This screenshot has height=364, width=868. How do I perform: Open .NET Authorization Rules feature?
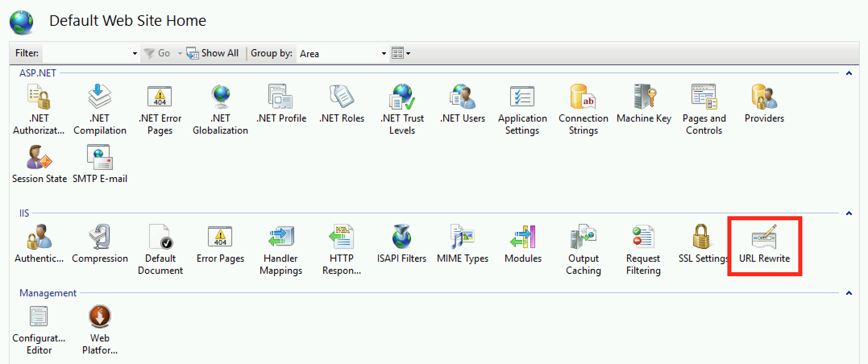coord(39,109)
